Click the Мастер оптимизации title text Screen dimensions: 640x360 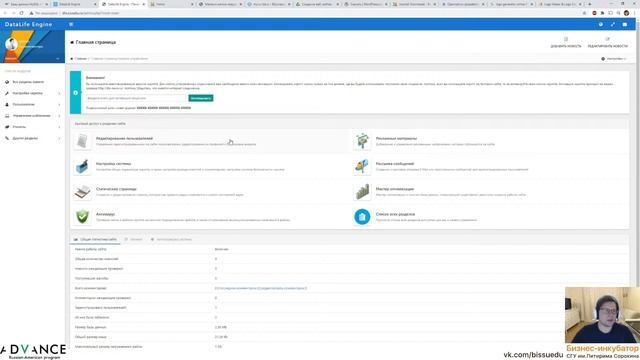tap(395, 189)
